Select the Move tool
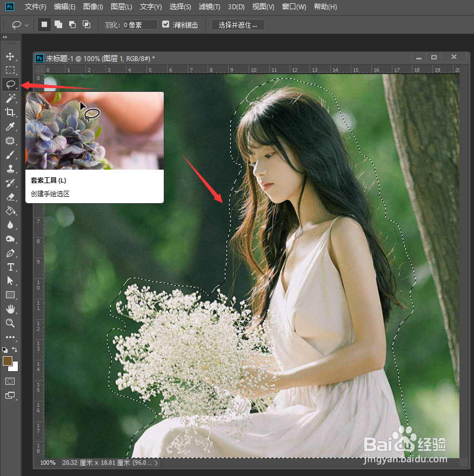This screenshot has width=474, height=476. pyautogui.click(x=10, y=57)
